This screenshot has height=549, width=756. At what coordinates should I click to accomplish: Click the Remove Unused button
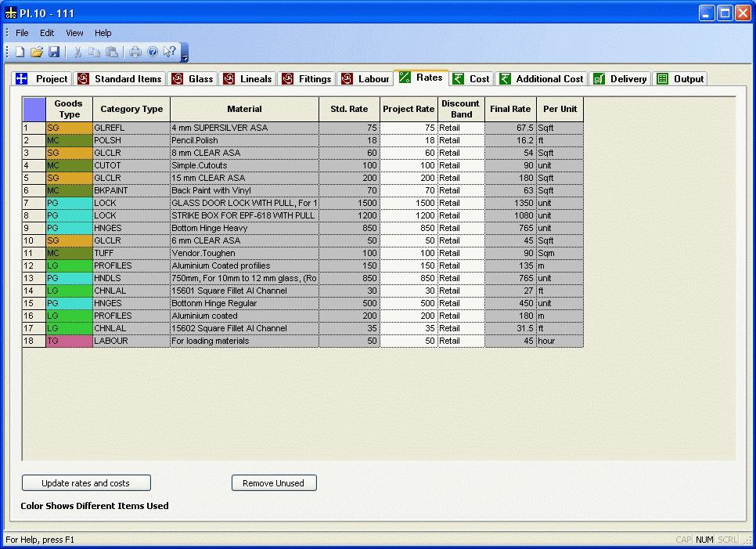(273, 483)
